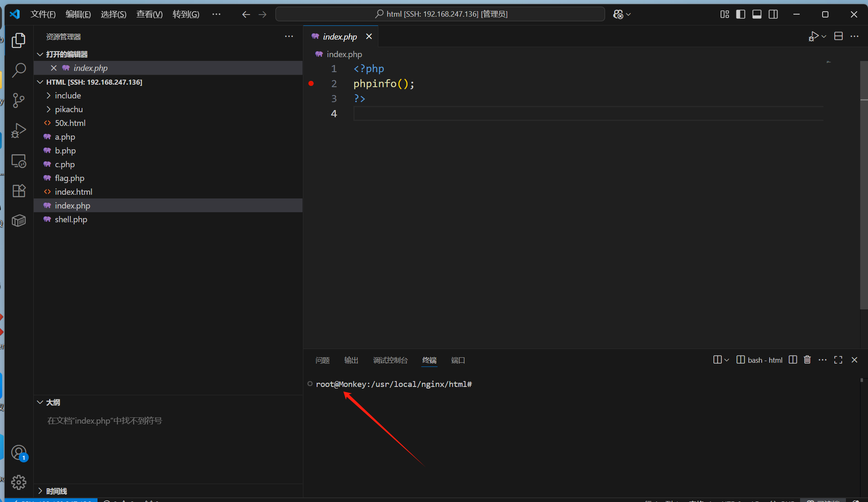868x502 pixels.
Task: Open Source Control view icon
Action: click(18, 100)
